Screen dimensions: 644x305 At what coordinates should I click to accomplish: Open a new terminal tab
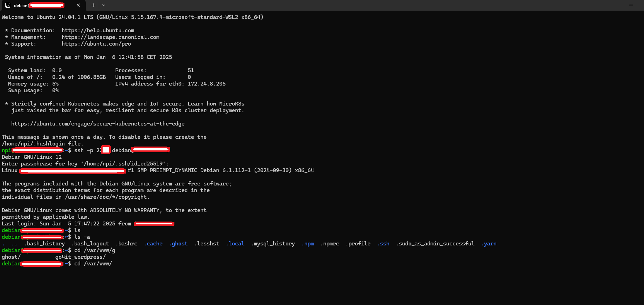pyautogui.click(x=93, y=5)
